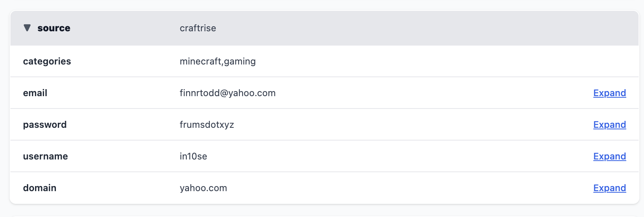The image size is (644, 217).
Task: Select the frumsdotxyz password value
Action: tap(207, 125)
